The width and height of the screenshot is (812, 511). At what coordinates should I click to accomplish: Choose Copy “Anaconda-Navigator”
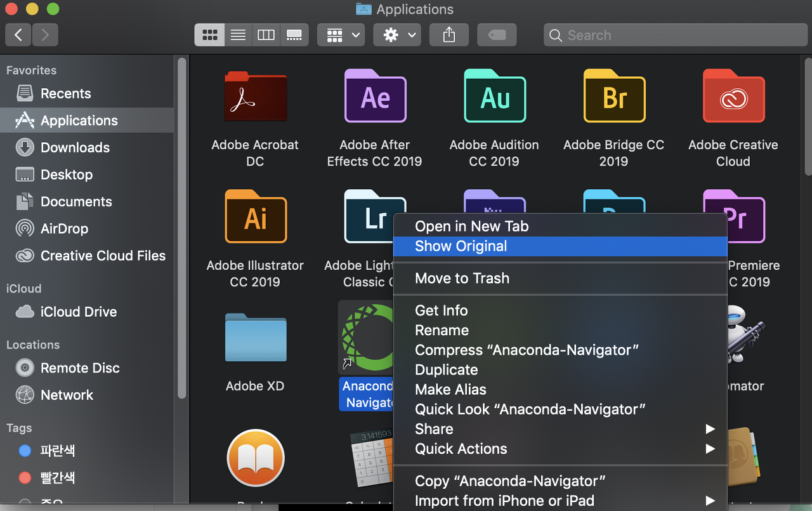(560, 481)
